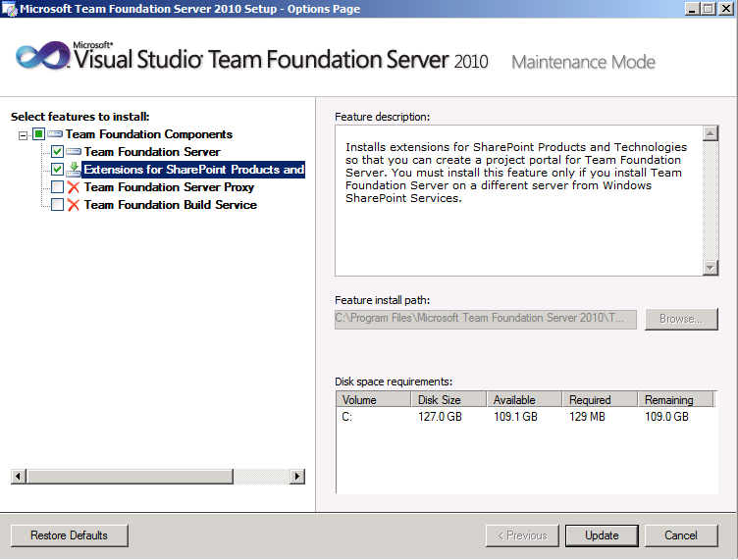
Task: Click the Disk Size column header
Action: tap(449, 400)
